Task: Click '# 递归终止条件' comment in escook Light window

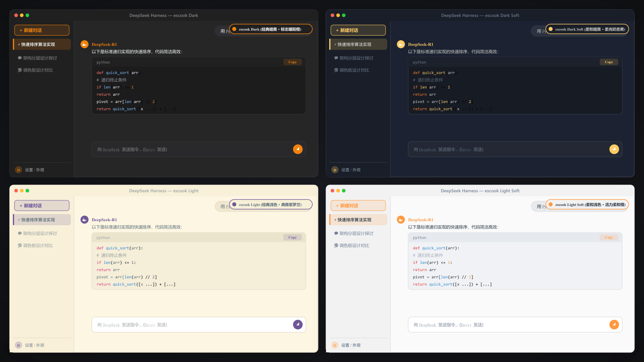Action: click(x=111, y=255)
